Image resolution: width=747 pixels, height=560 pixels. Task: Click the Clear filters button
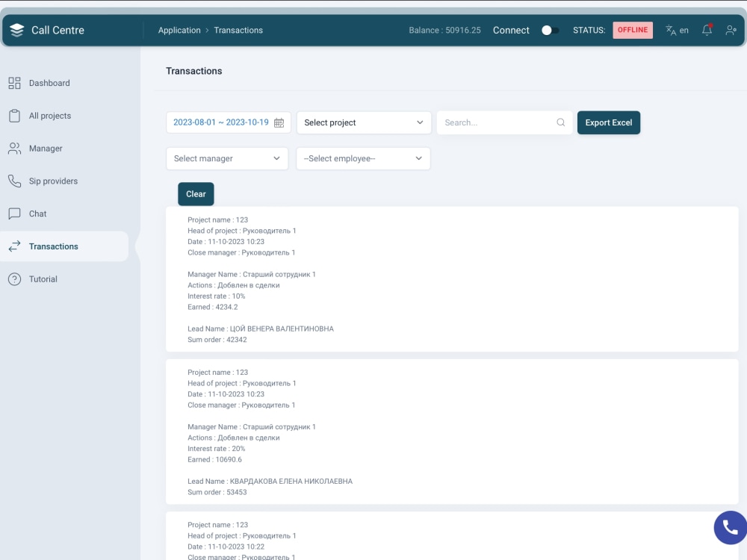coord(196,194)
